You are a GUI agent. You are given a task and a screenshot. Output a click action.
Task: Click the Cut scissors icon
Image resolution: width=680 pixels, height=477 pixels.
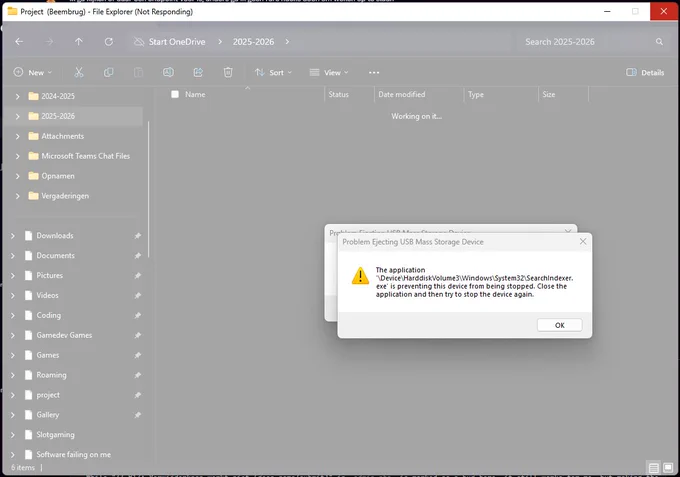[x=78, y=72]
